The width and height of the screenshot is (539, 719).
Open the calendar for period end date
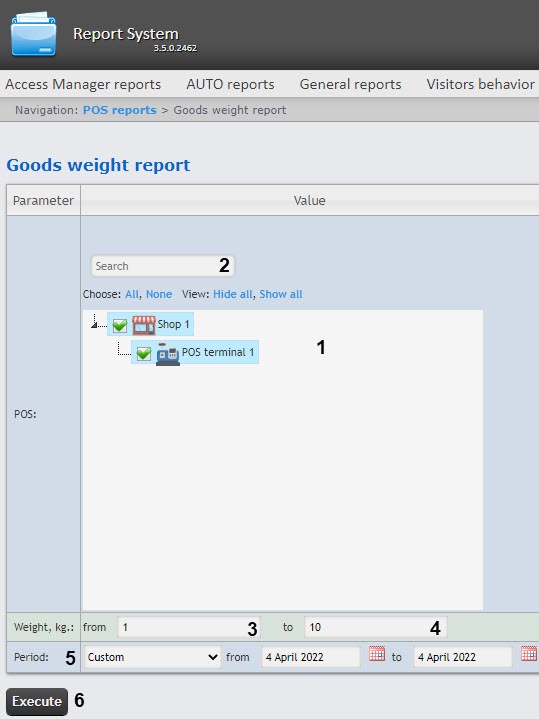point(528,653)
